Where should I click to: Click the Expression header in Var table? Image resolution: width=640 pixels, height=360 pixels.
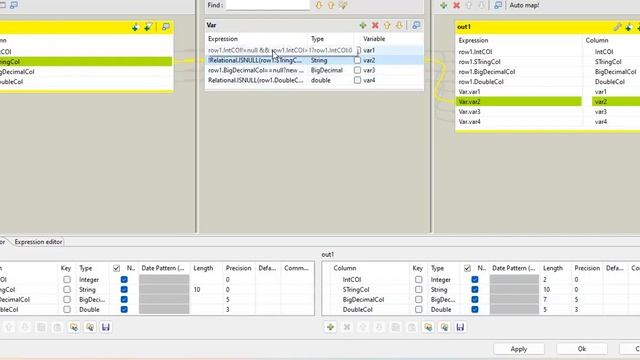[223, 39]
